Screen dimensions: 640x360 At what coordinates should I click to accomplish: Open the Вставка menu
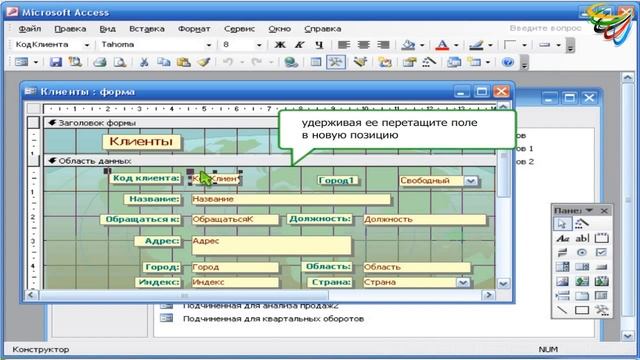(x=147, y=29)
